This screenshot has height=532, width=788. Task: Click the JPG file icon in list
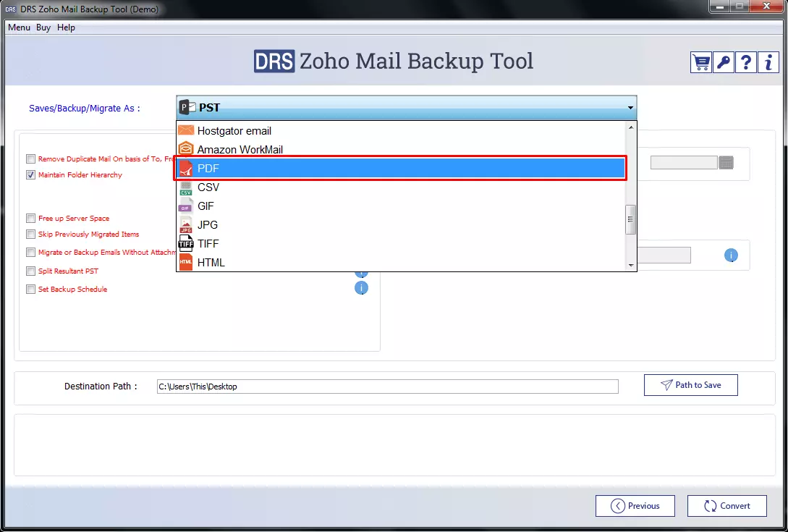point(186,225)
